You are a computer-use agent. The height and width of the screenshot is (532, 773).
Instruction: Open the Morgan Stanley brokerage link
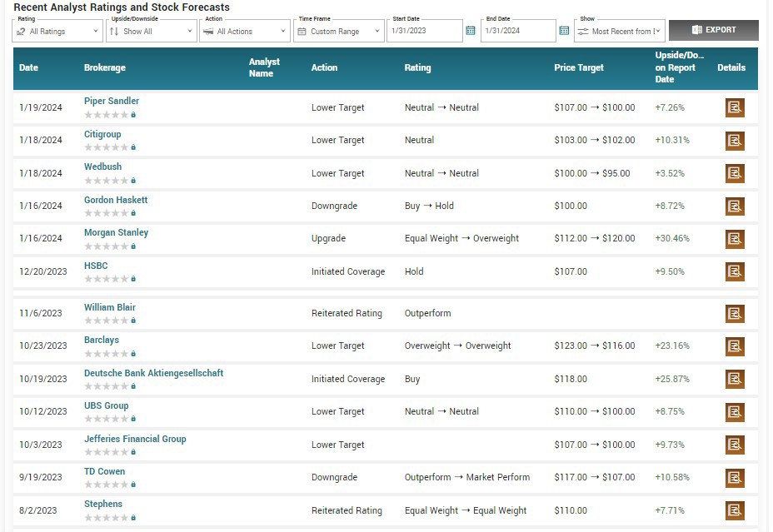(x=116, y=232)
